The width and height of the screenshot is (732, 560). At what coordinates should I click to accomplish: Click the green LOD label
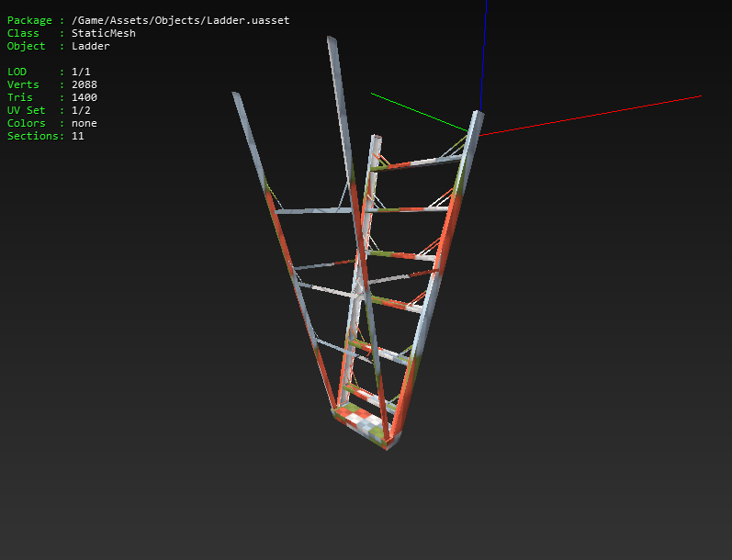click(x=17, y=72)
